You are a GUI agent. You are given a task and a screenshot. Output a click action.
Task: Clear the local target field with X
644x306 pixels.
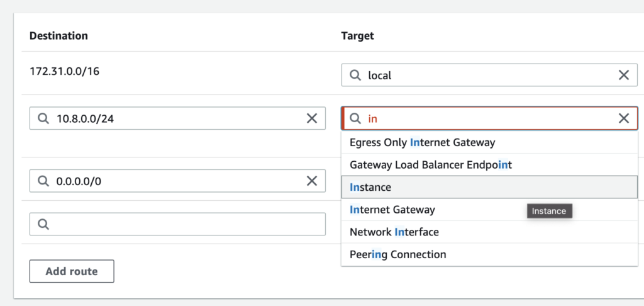[x=623, y=75]
